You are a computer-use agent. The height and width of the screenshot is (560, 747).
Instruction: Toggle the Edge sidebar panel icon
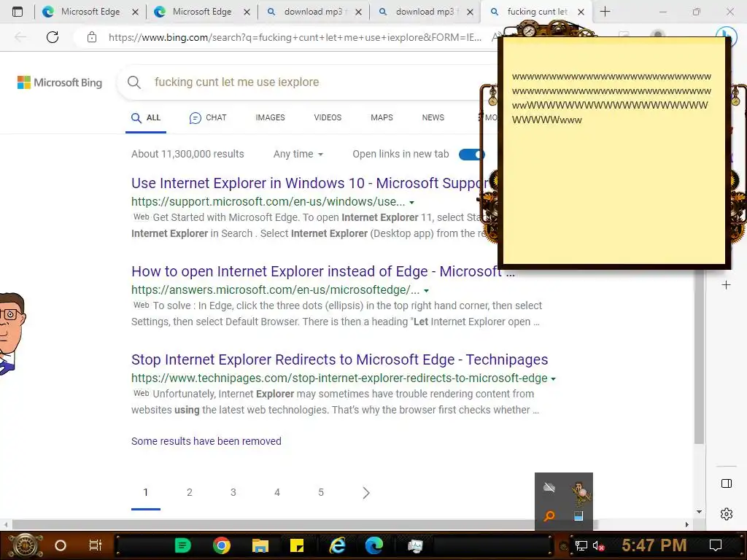point(726,484)
